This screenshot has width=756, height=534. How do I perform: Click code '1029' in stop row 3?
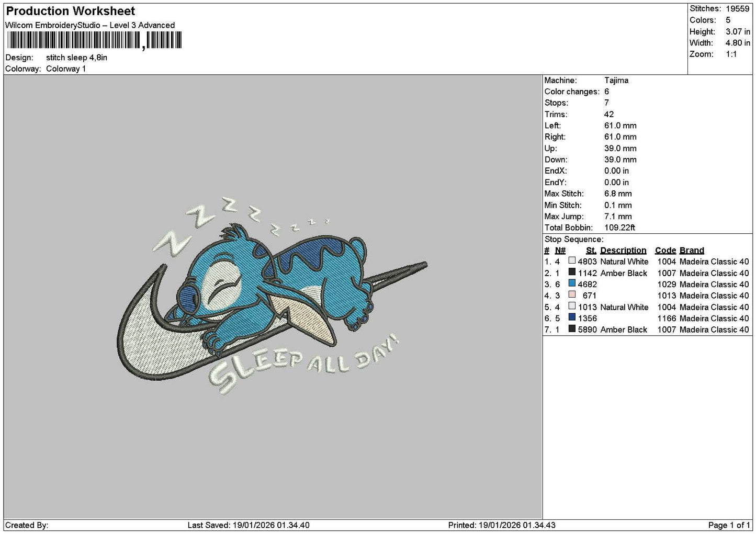pyautogui.click(x=667, y=285)
